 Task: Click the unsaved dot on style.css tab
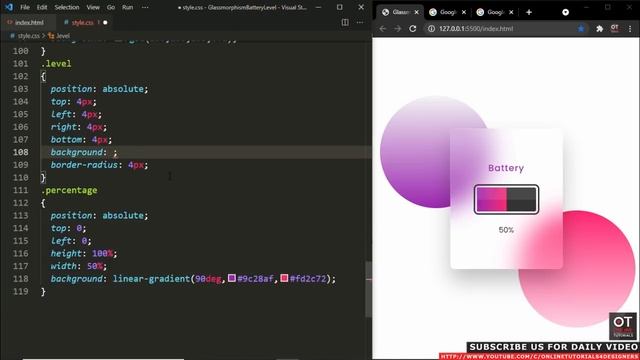(x=105, y=22)
